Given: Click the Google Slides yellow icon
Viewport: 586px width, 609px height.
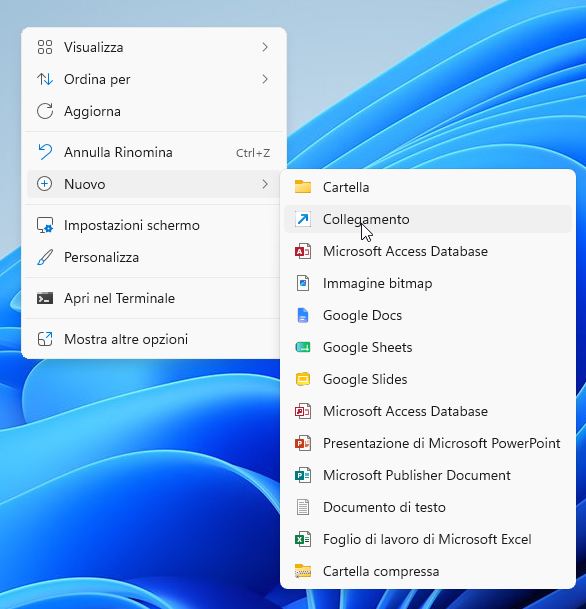Looking at the screenshot, I should [x=303, y=379].
